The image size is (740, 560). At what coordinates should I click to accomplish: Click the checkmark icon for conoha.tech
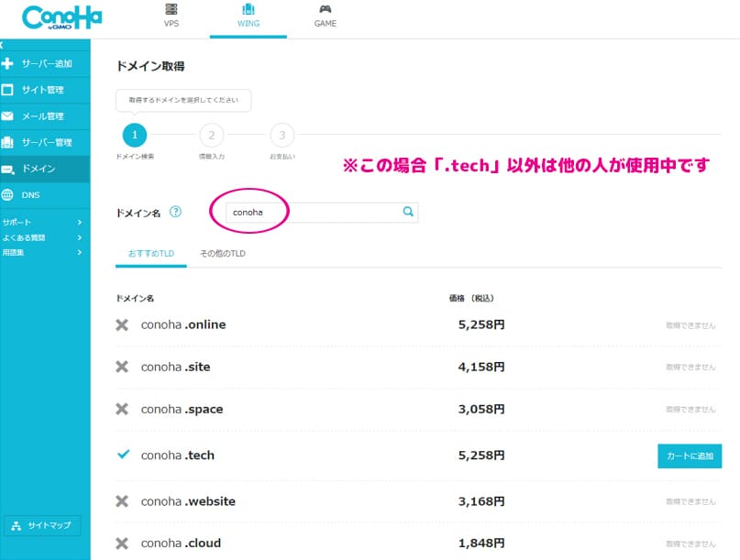pyautogui.click(x=123, y=455)
